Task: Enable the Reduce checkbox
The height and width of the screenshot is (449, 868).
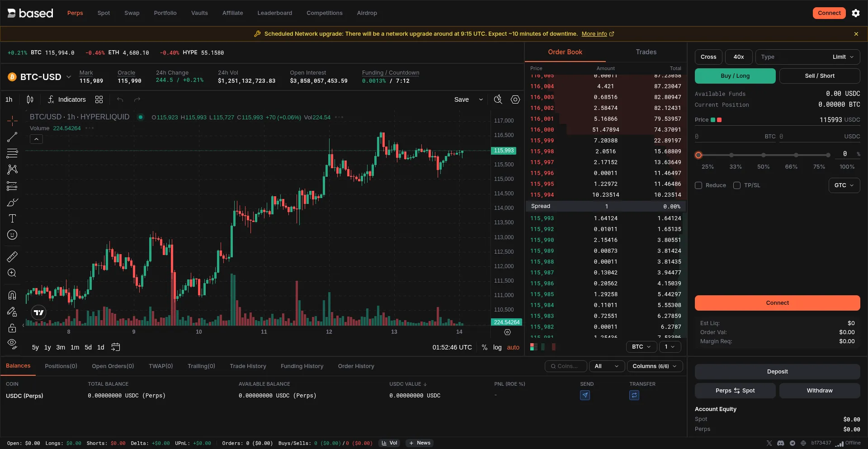Action: pos(698,185)
